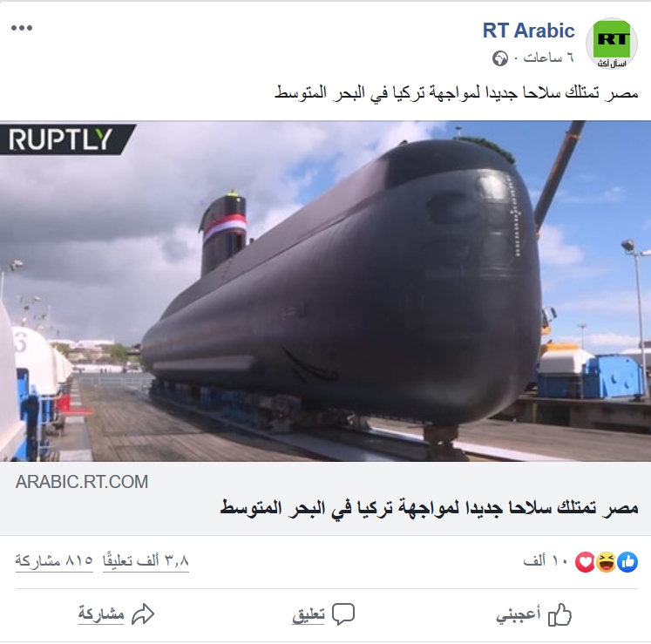651x644 pixels.
Task: Click the speech bubble comment icon
Action: pos(343,614)
